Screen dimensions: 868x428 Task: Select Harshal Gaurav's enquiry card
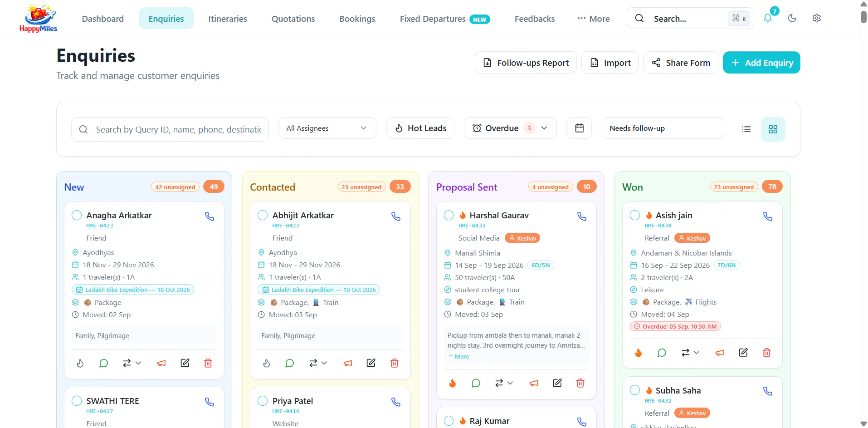coord(449,215)
